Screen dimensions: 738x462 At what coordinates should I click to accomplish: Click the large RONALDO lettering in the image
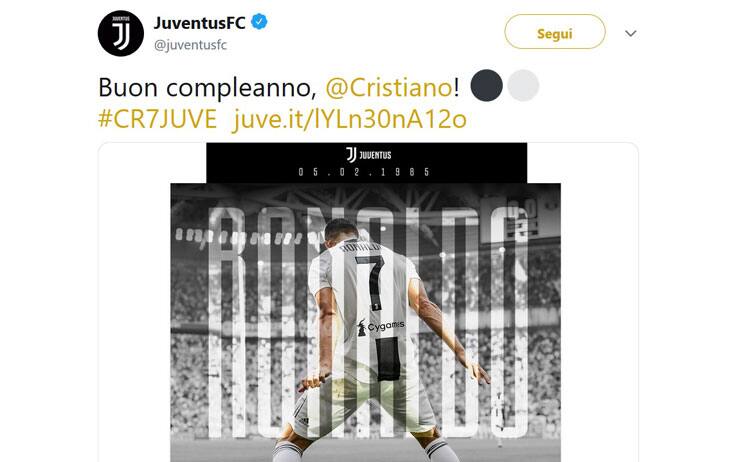coord(369,322)
